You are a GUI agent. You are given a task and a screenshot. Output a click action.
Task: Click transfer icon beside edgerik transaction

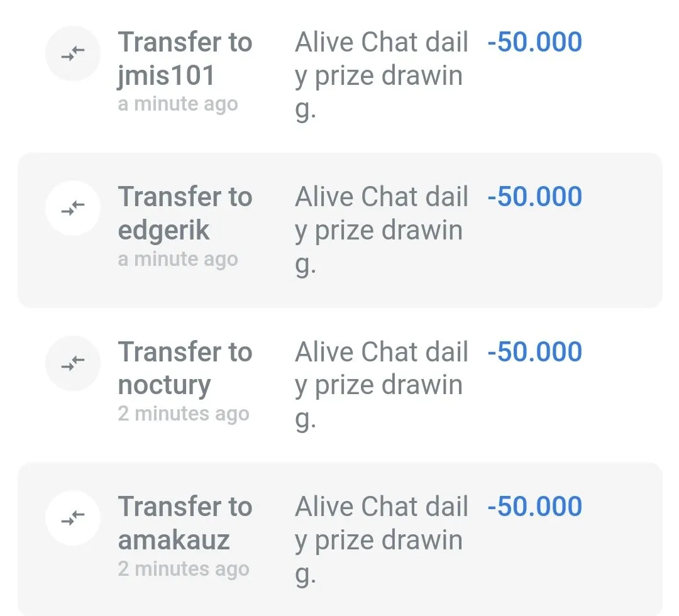coord(74,209)
